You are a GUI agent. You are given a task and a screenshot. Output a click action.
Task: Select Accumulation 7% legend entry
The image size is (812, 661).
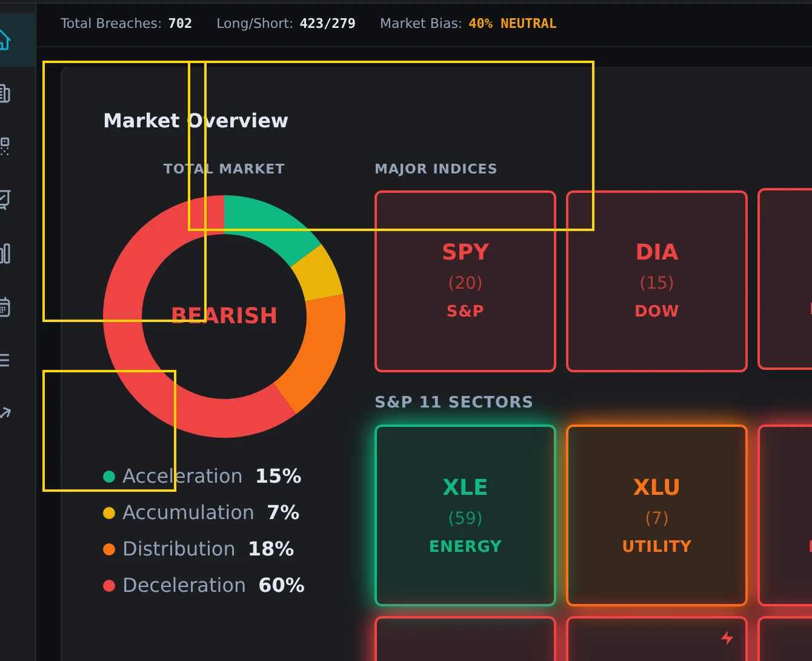[x=201, y=512]
